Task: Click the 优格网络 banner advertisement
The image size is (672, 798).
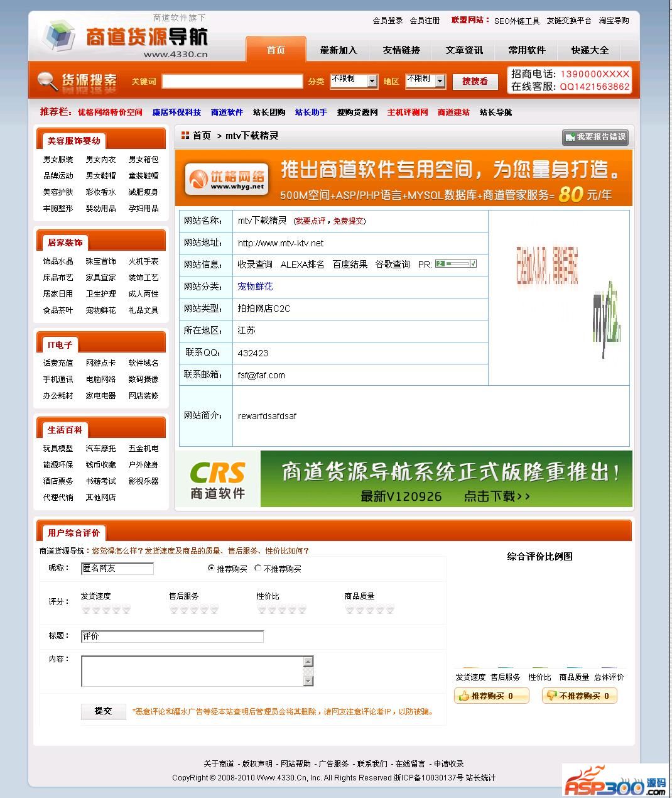Action: [404, 178]
